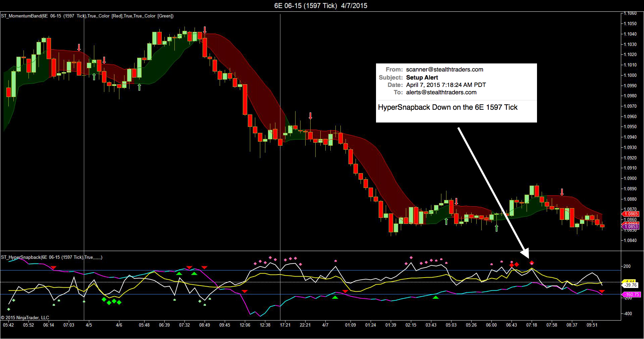Image resolution: width=644 pixels, height=339 pixels.
Task: Click the red triangle above 12:06 in the HyperSnapback panel
Action: (245, 291)
